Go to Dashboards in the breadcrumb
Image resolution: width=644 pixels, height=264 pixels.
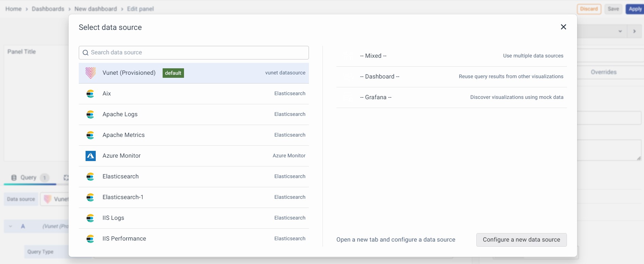[x=48, y=9]
